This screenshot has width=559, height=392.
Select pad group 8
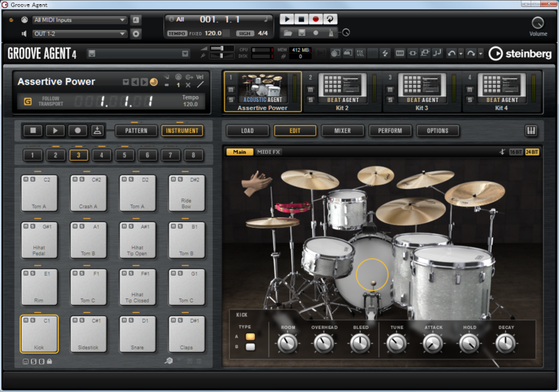pyautogui.click(x=194, y=155)
